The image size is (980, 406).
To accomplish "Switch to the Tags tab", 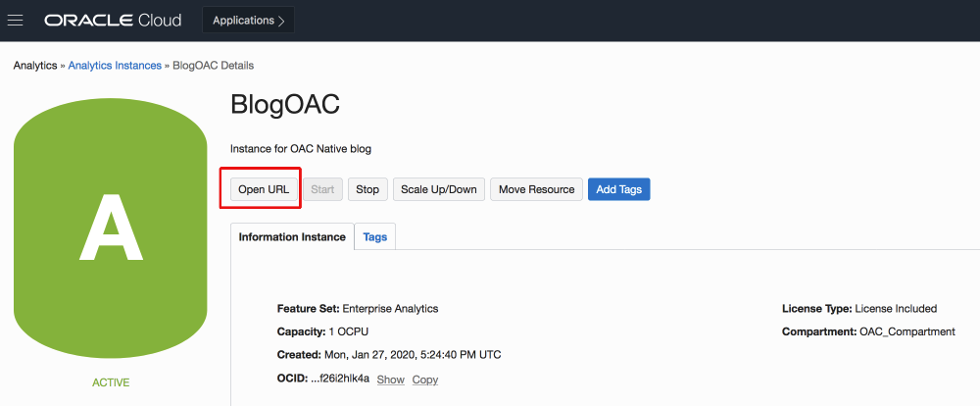I will click(375, 237).
